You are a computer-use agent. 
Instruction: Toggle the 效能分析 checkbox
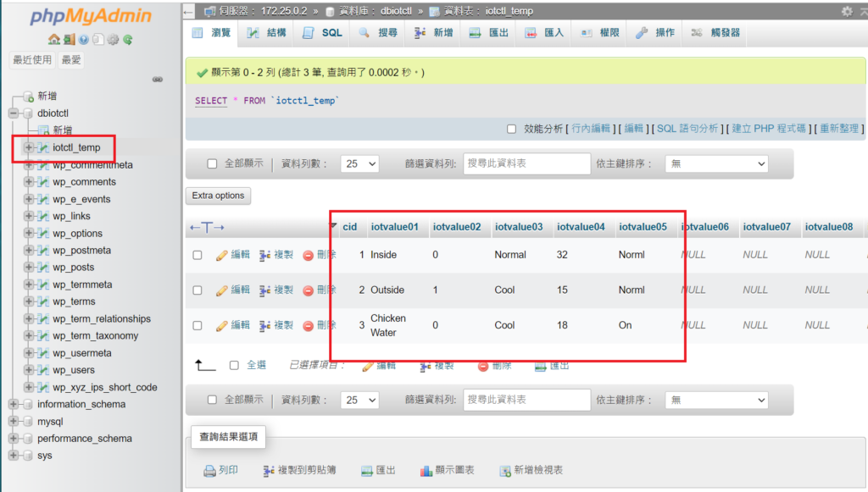pos(511,129)
